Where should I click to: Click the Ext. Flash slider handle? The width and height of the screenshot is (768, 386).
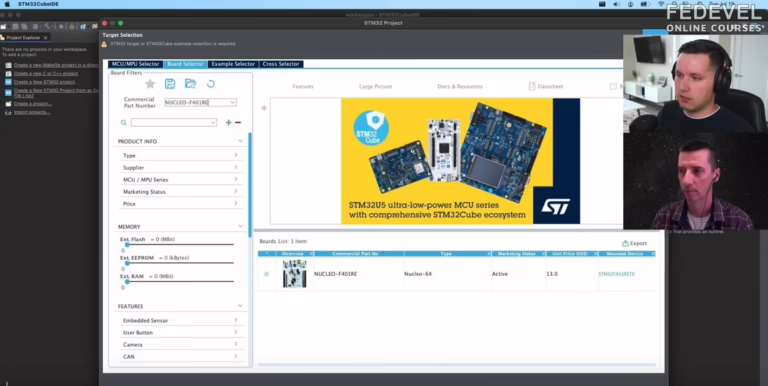(127, 244)
